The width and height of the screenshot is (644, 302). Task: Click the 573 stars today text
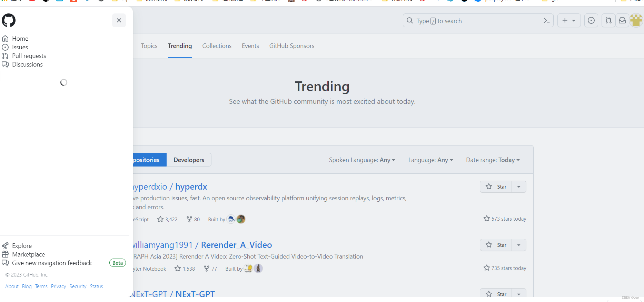pos(505,219)
